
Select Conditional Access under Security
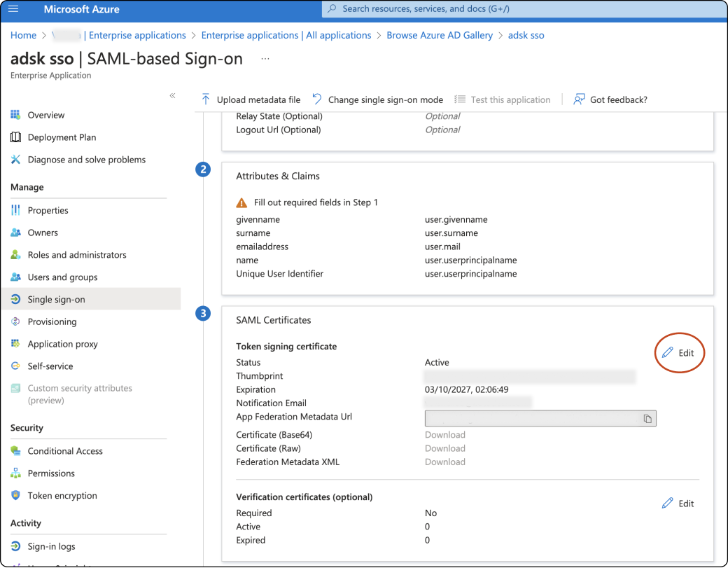(65, 451)
